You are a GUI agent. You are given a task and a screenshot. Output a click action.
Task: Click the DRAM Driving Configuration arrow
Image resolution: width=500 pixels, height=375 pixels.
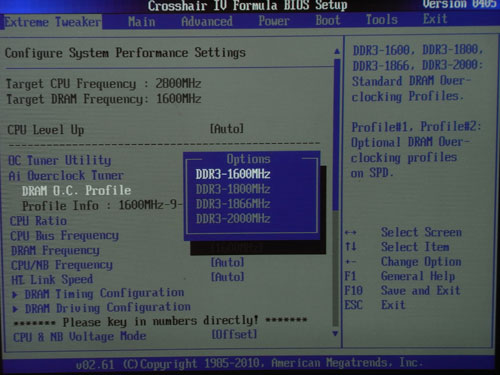(x=15, y=309)
